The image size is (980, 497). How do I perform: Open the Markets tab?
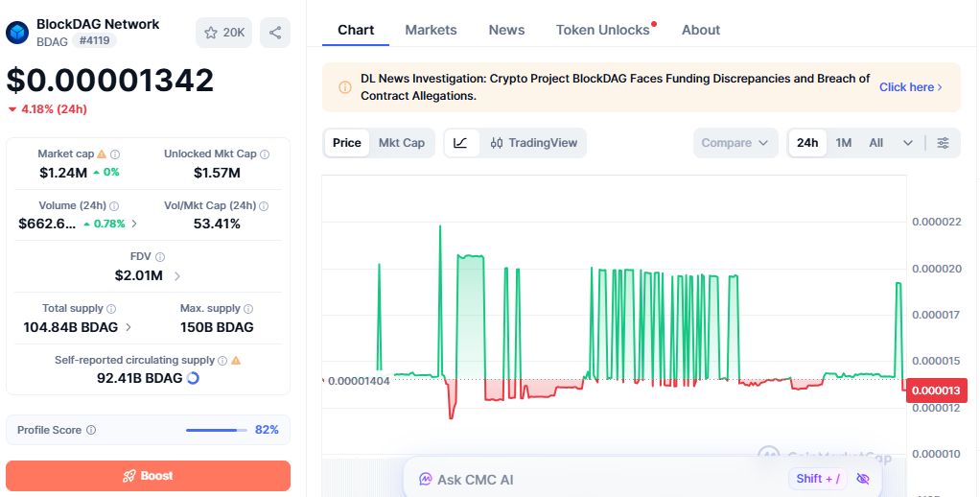pyautogui.click(x=431, y=30)
